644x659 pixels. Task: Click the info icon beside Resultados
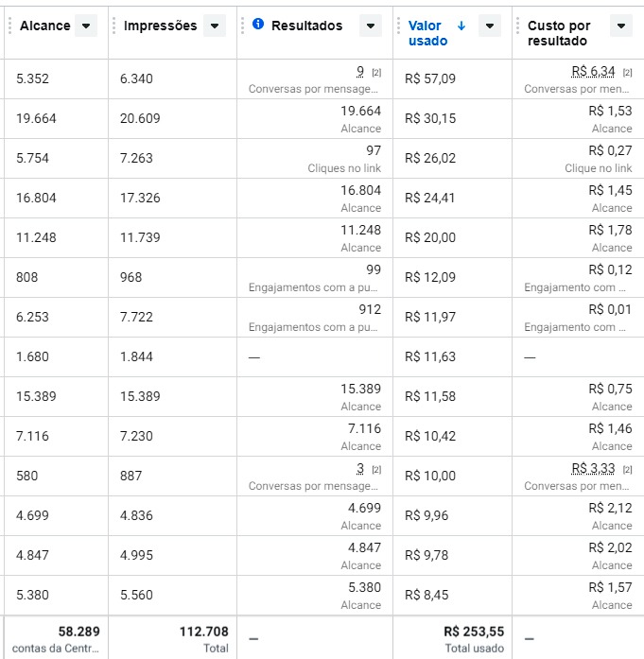point(258,25)
